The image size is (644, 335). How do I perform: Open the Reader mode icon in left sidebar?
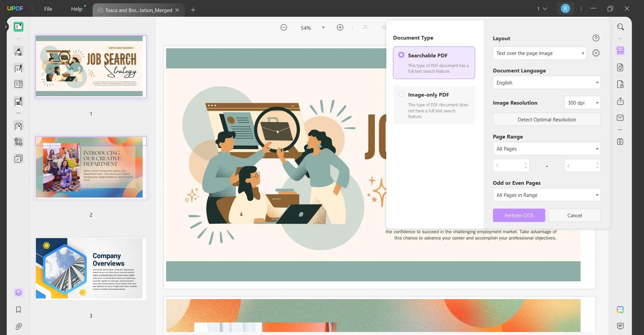[18, 27]
